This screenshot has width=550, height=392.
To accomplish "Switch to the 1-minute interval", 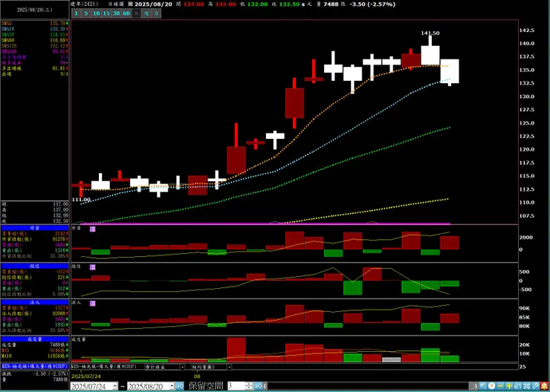I will pos(76,13).
